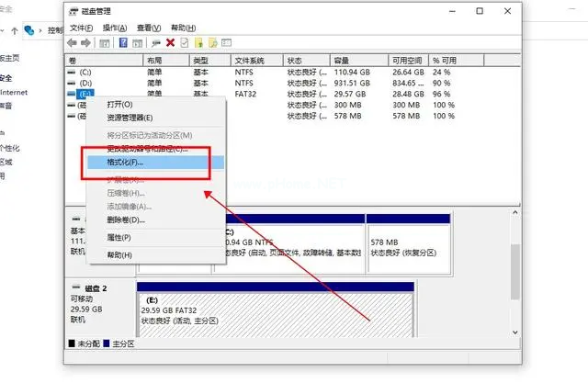This screenshot has width=588, height=383.
Task: Choose 格式化(F)... from context menu
Action: 125,163
